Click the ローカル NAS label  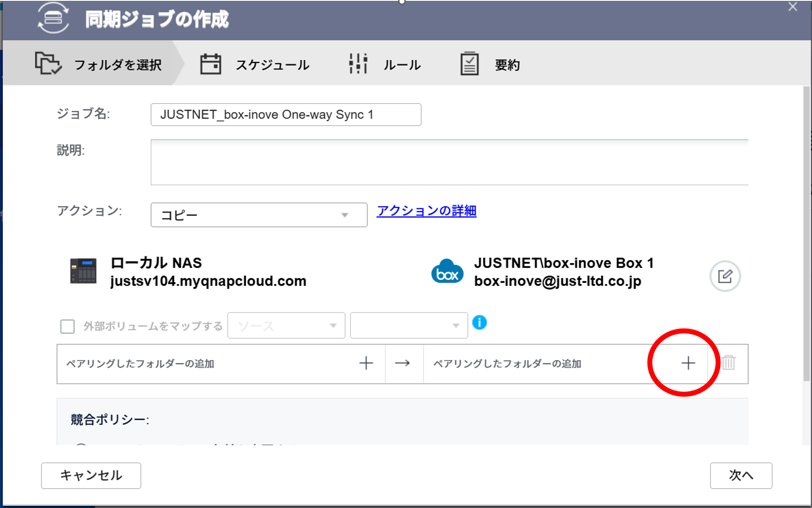point(156,263)
